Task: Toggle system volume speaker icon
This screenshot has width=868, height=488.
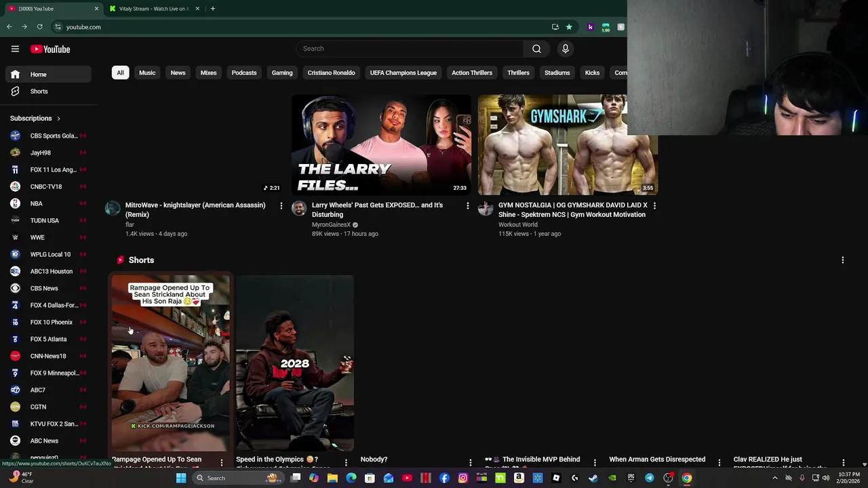Action: [x=826, y=478]
